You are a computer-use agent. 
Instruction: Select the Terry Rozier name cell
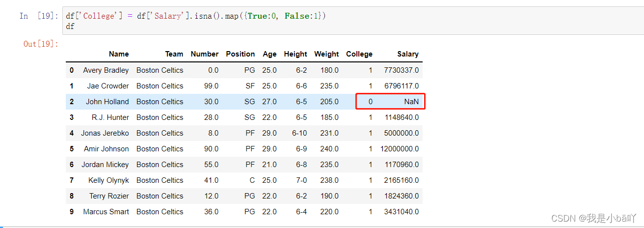[x=109, y=196]
